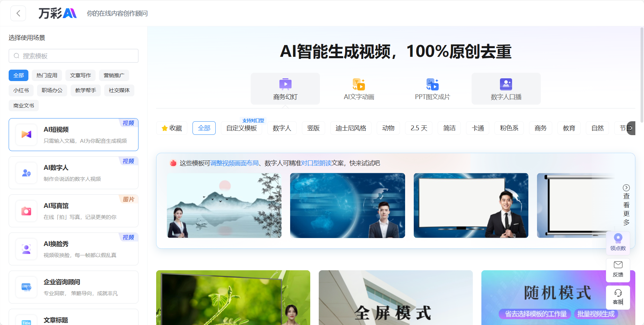Image resolution: width=644 pixels, height=325 pixels.
Task: Switch to PPT图文成片 mode
Action: coord(432,89)
